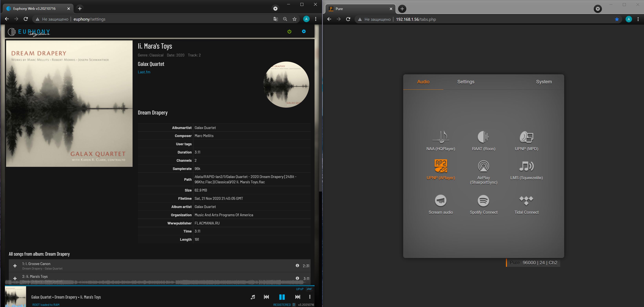Screen dimensions: 644x307
Task: Open the Last.fm link
Action: coord(144,72)
